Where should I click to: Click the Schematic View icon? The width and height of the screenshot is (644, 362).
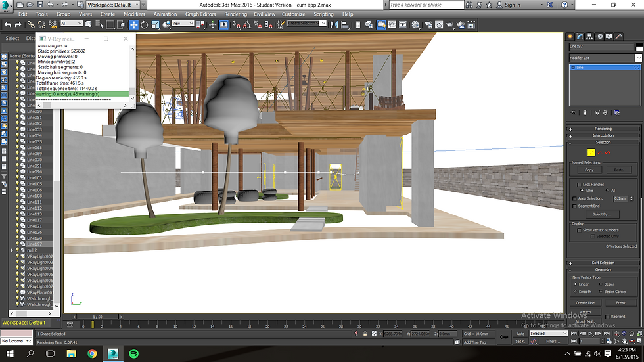pyautogui.click(x=402, y=25)
